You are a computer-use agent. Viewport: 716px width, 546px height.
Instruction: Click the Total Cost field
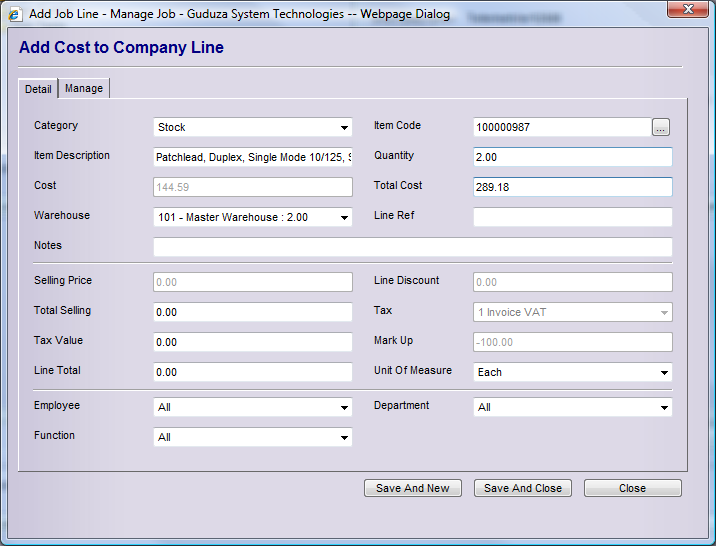[572, 187]
